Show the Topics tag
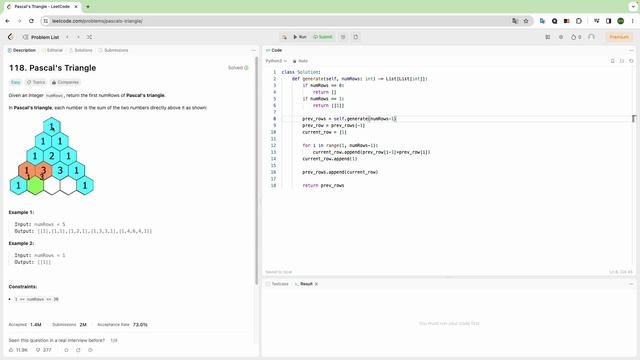The height and width of the screenshot is (360, 640). 36,82
